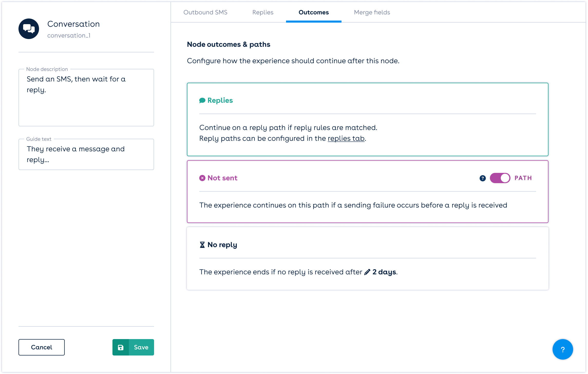Click the No reply hourglass icon

[202, 245]
